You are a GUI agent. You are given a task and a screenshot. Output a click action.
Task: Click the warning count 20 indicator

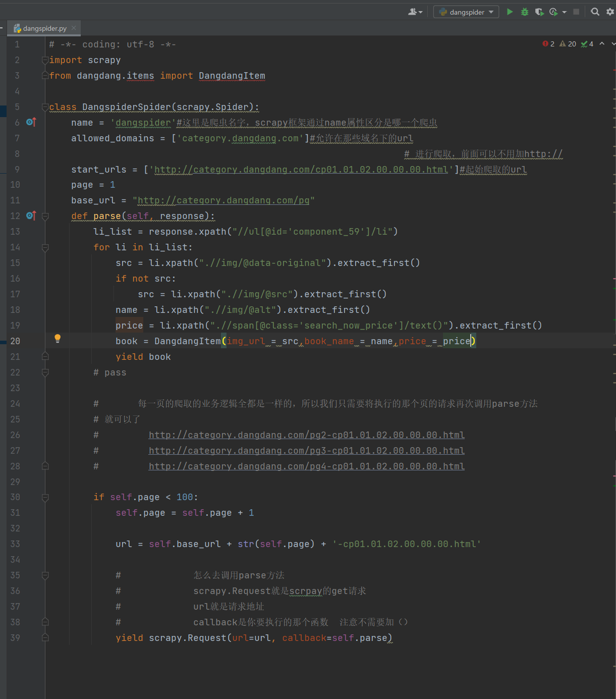click(x=568, y=44)
